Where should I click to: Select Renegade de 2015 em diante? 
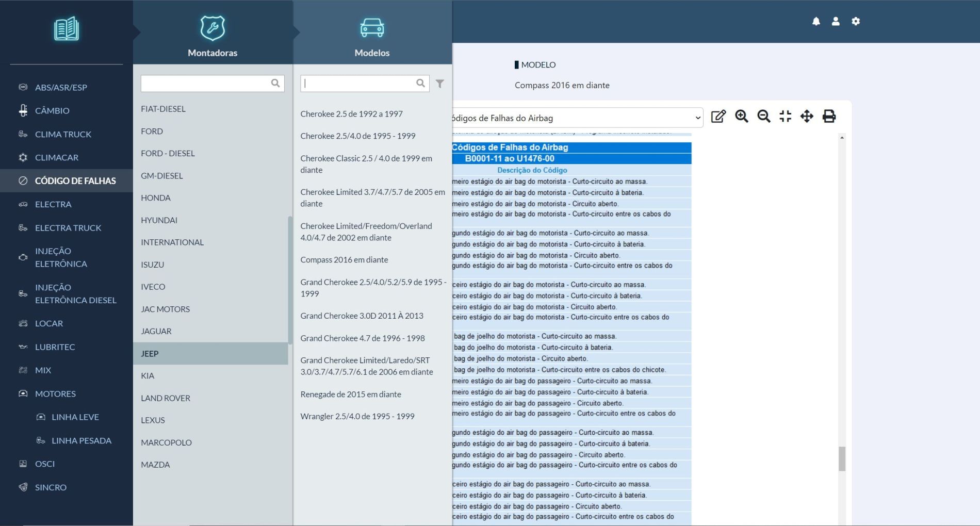coord(351,394)
